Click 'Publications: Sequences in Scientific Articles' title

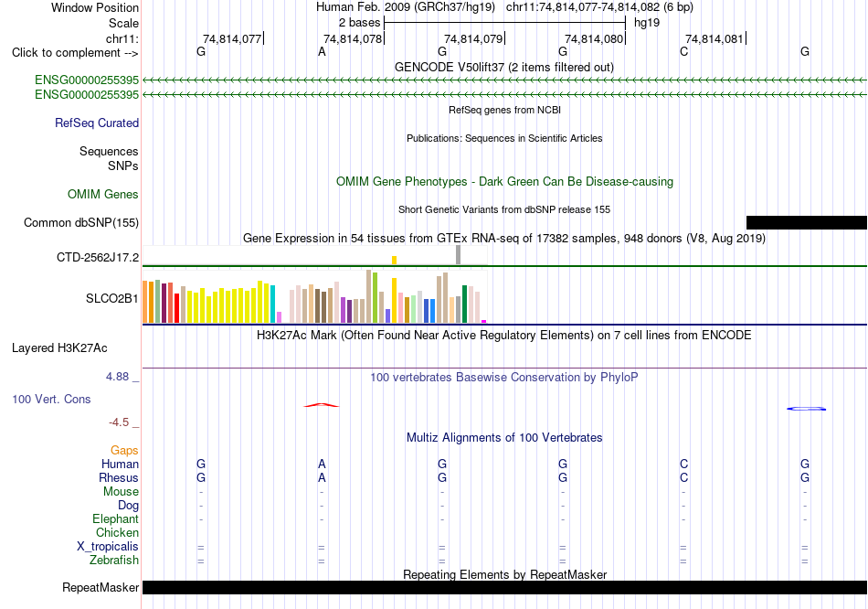point(504,138)
